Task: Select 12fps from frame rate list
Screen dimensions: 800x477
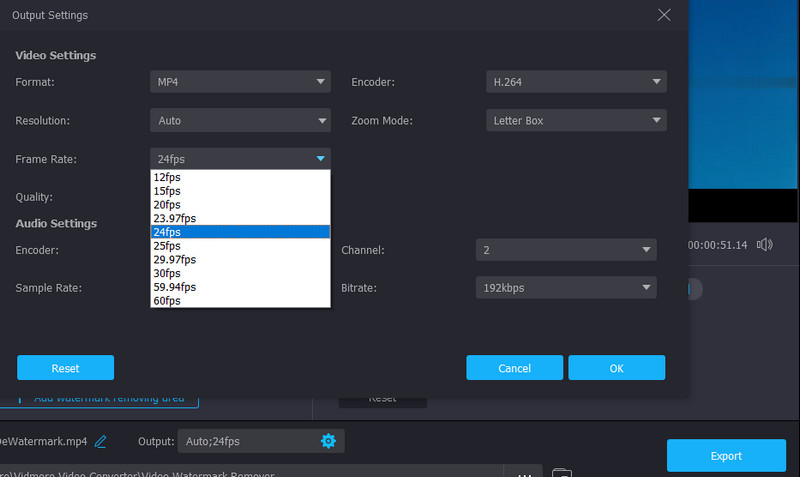Action: click(x=168, y=177)
